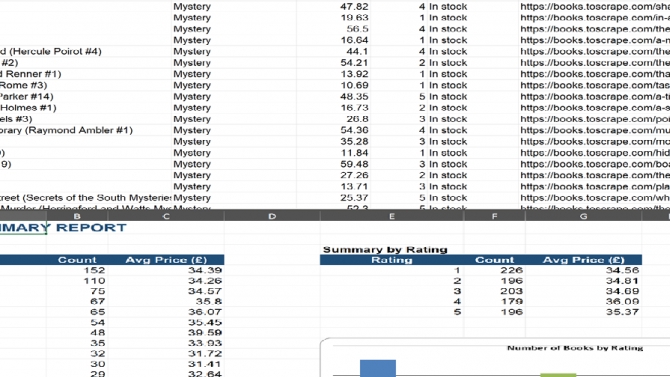Select price cell 44.1
This screenshot has height=377, width=670.
(333, 51)
